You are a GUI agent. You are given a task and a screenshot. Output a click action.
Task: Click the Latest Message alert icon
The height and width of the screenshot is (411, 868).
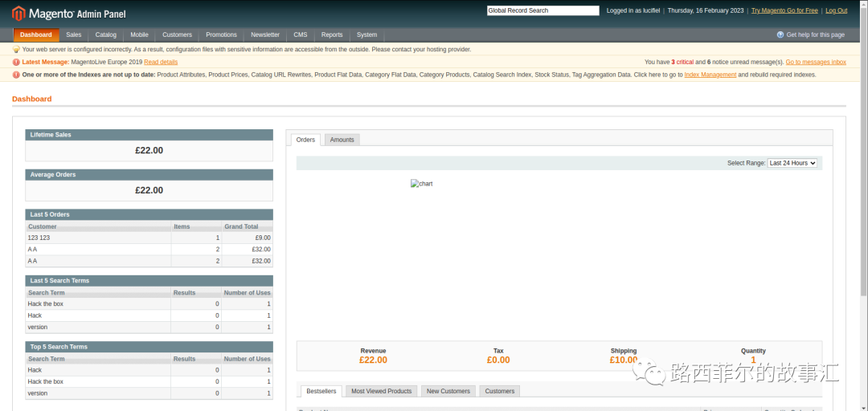click(16, 62)
